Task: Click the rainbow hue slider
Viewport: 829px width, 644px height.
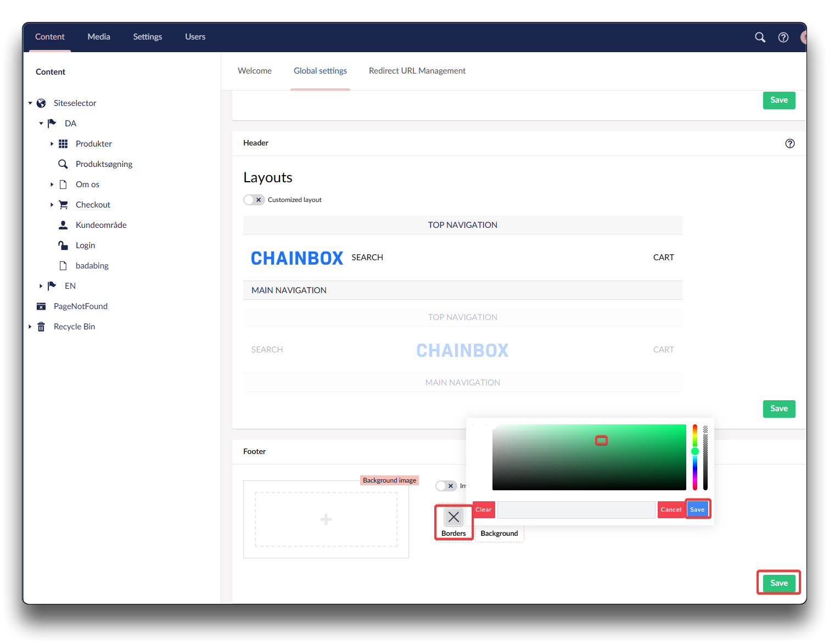Action: click(x=694, y=457)
